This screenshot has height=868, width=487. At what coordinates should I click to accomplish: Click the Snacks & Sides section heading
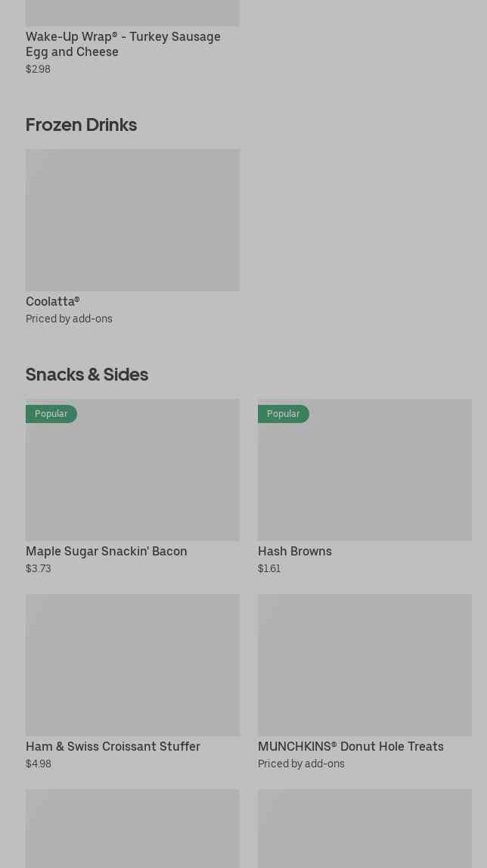coord(87,375)
